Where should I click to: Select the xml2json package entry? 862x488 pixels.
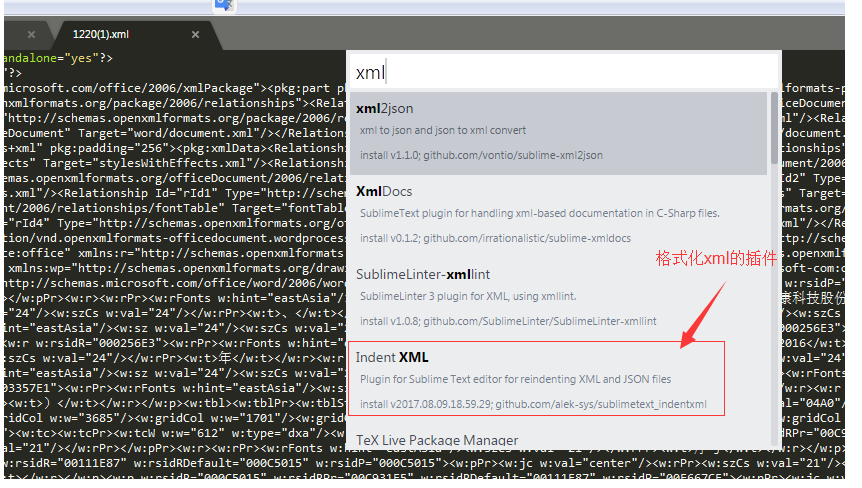click(559, 133)
